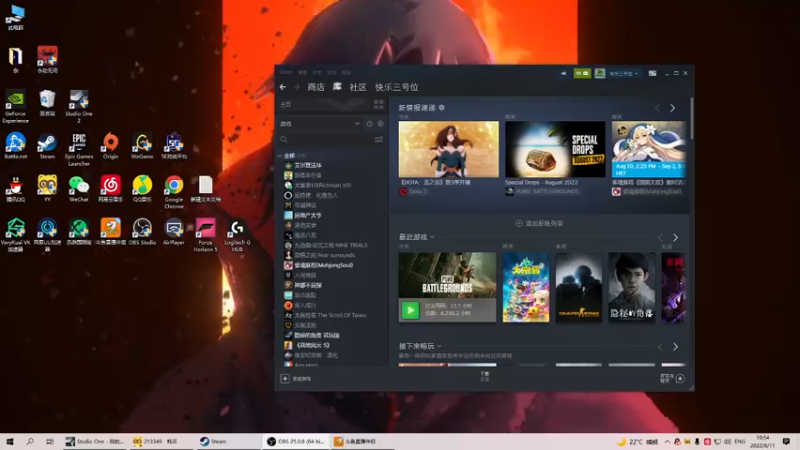Image resolution: width=800 pixels, height=450 pixels.
Task: Open the Windows Start menu
Action: (x=10, y=441)
